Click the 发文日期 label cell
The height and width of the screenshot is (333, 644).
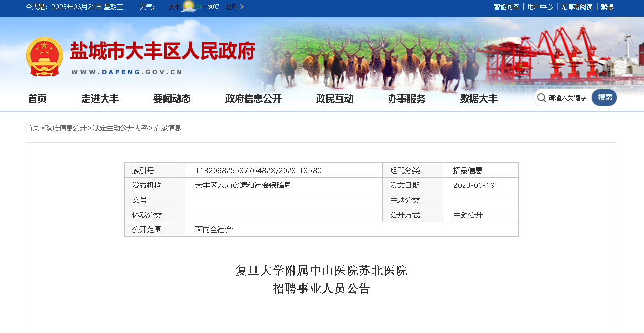(x=413, y=185)
